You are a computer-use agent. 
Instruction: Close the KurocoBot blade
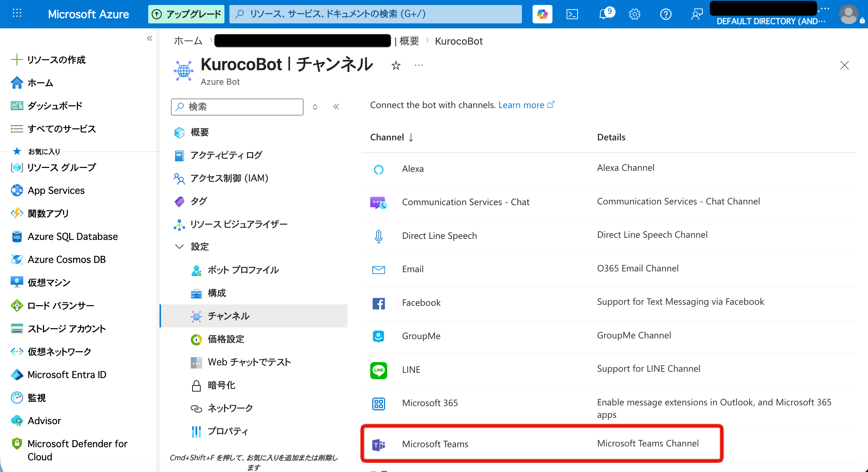[845, 65]
